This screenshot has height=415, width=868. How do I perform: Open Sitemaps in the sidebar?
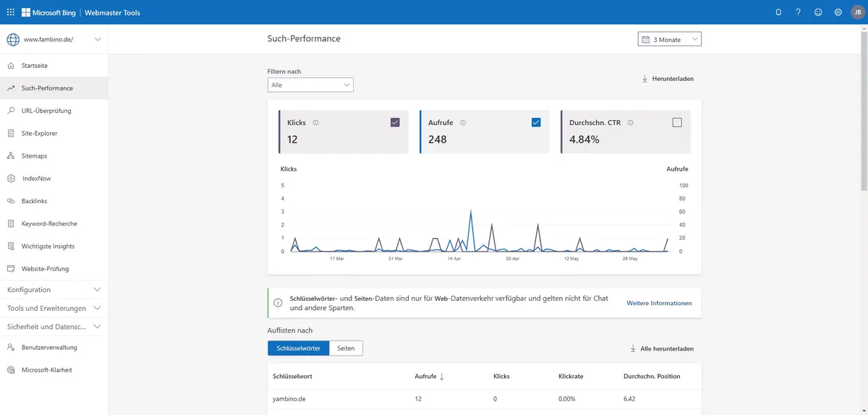(x=54, y=155)
